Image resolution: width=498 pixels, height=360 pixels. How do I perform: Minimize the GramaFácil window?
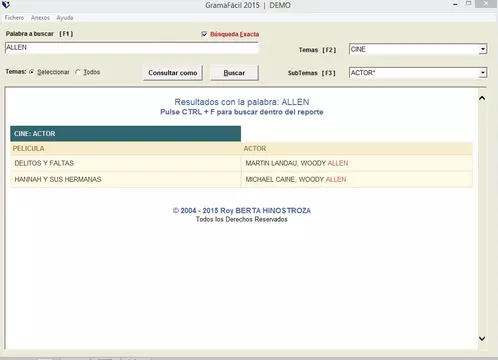455,4
